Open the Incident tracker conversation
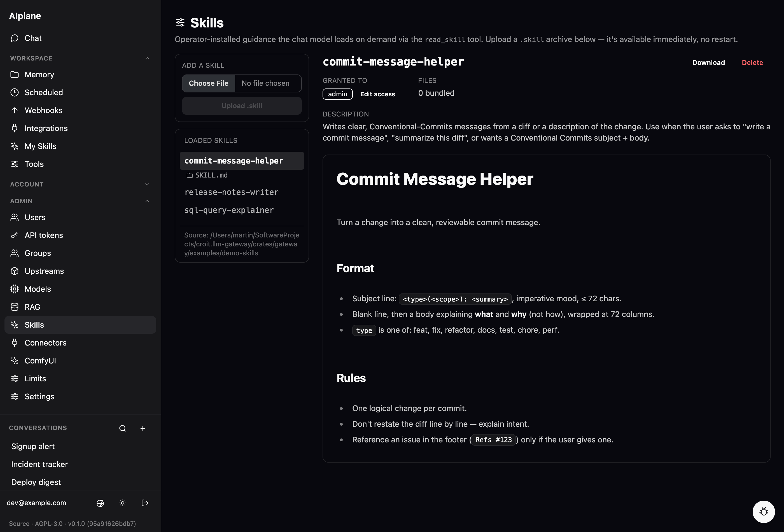784x532 pixels. pyautogui.click(x=80, y=464)
